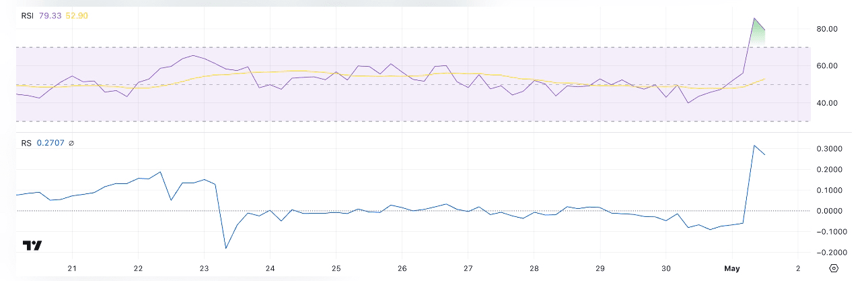Click date 30 on time axis
The height and width of the screenshot is (281, 868).
click(666, 268)
